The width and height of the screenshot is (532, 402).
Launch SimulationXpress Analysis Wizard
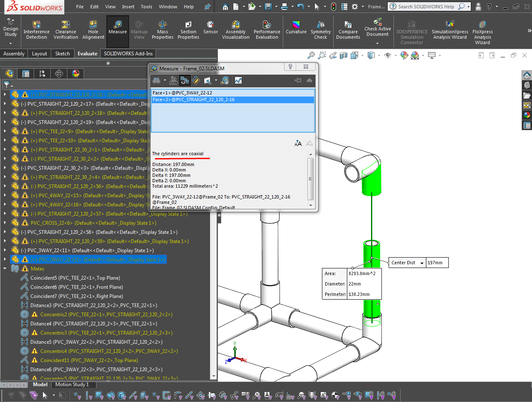[450, 30]
